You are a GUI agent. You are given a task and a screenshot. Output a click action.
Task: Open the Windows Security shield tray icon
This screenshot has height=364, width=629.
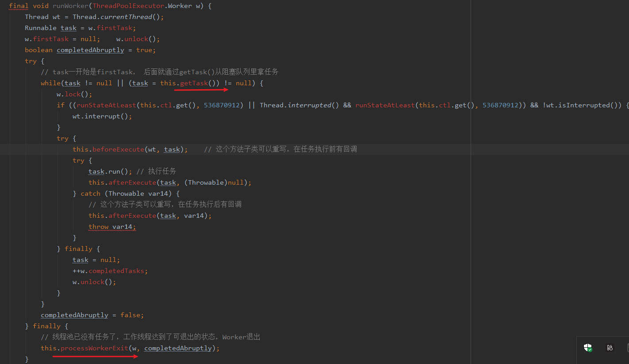(x=588, y=348)
